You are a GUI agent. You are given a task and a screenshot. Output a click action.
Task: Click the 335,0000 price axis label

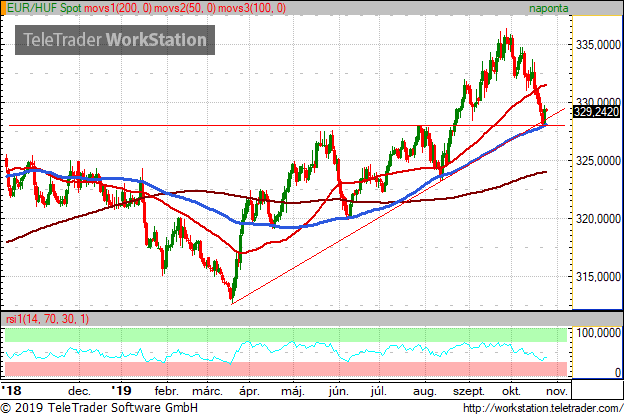(x=598, y=45)
